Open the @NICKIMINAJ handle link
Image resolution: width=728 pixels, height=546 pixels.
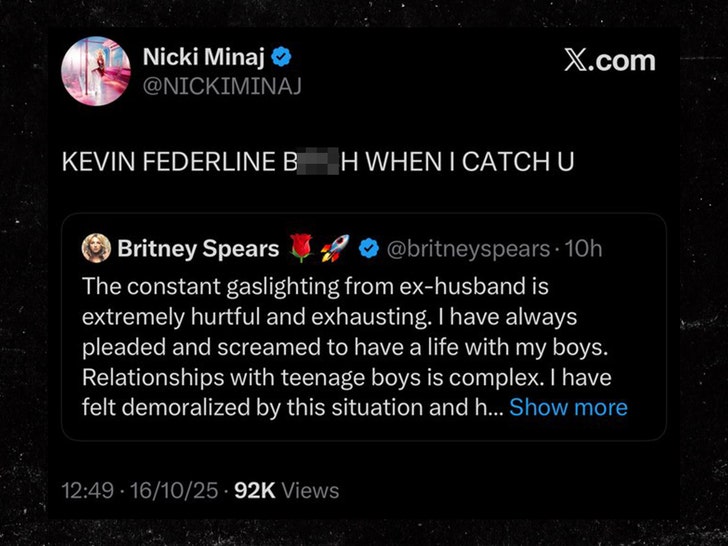221,85
